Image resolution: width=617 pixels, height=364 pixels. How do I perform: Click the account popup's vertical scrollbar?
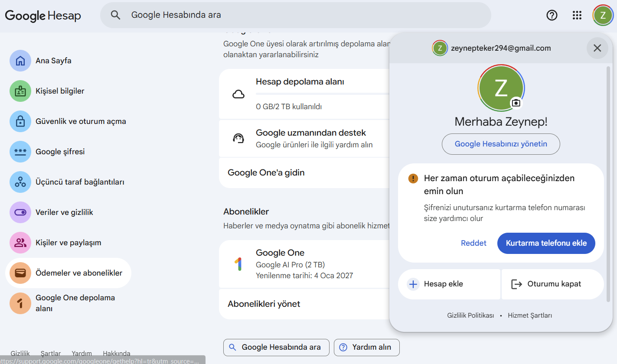click(x=608, y=184)
